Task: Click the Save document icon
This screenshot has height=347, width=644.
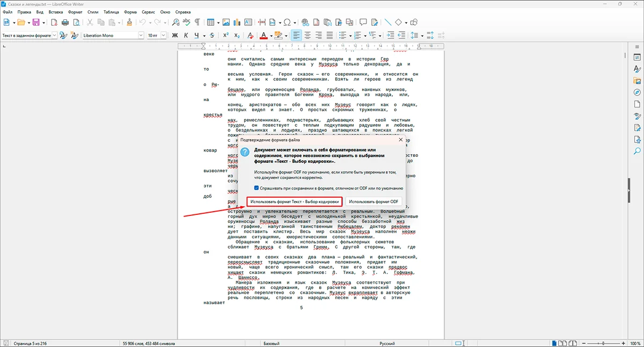Action: pos(36,22)
